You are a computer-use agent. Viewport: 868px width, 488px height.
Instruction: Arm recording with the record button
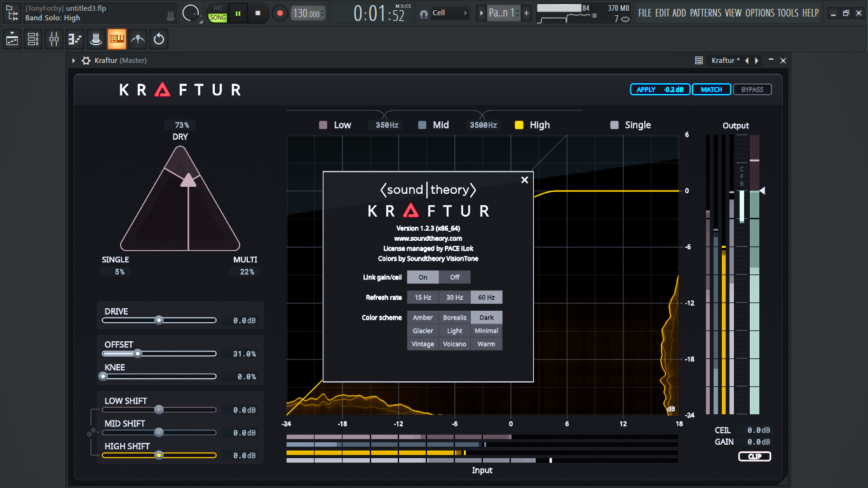point(279,13)
